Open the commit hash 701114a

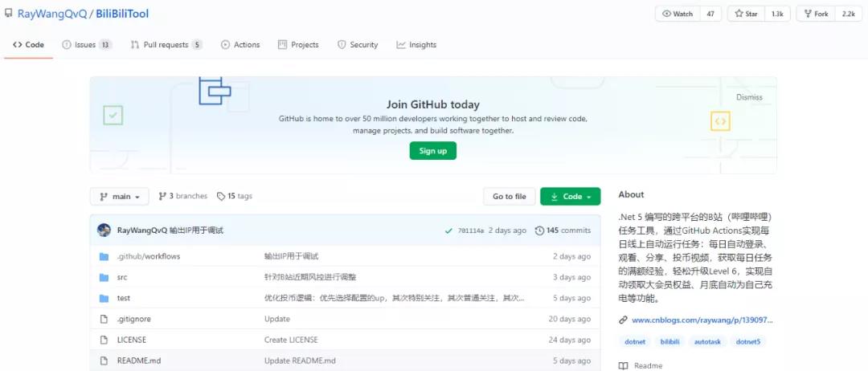pyautogui.click(x=471, y=230)
